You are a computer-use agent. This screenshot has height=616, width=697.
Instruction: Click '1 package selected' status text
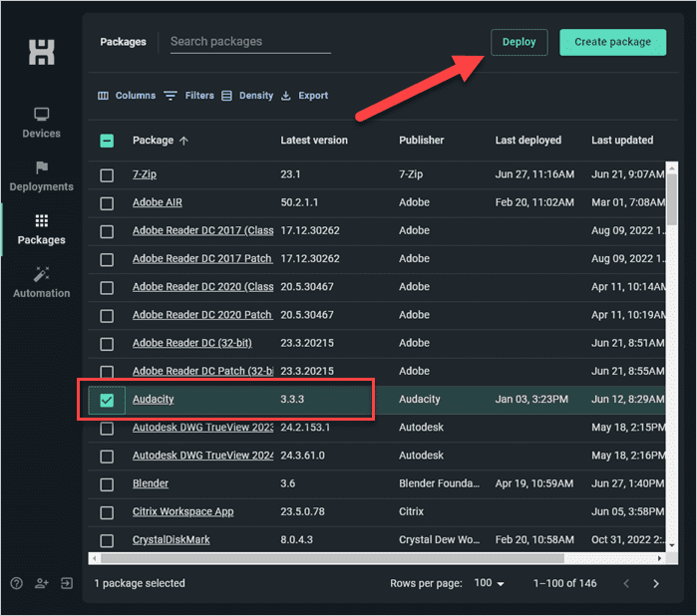coord(140,583)
